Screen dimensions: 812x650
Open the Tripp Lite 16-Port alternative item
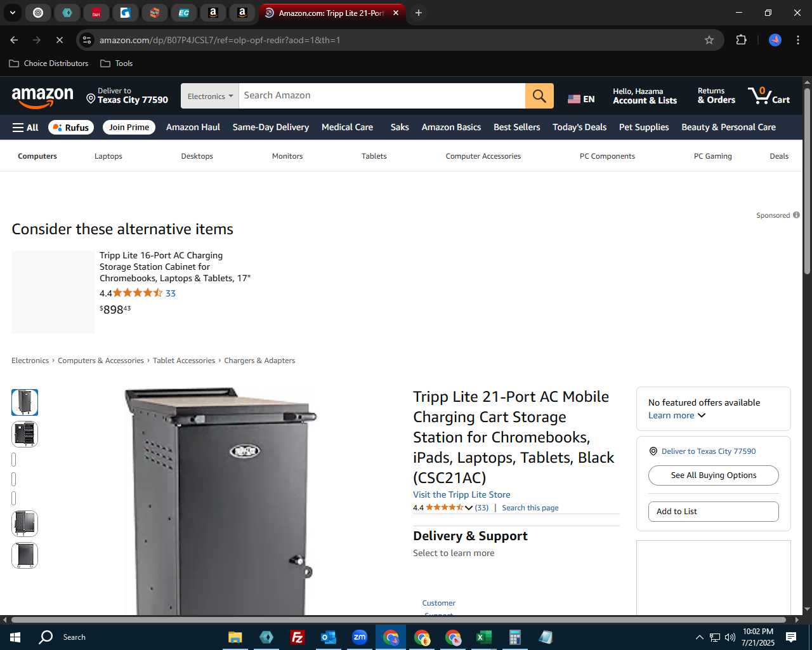[175, 267]
